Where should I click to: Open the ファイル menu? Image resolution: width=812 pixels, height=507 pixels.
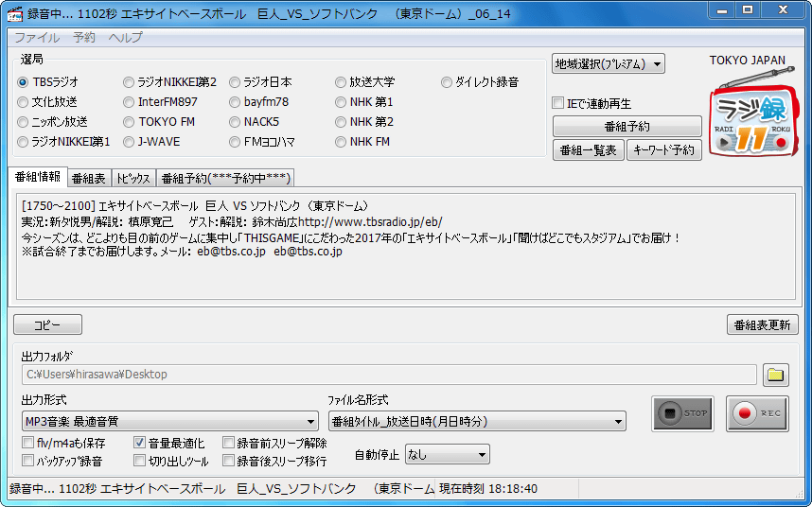[37, 37]
